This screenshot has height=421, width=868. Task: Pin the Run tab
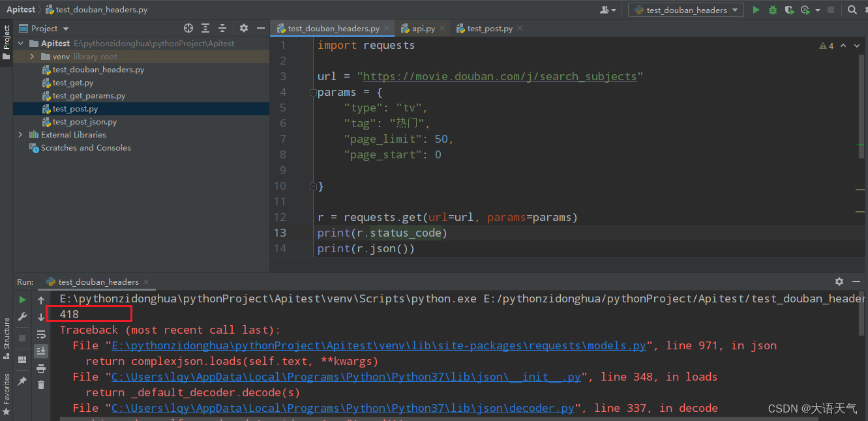[x=23, y=381]
